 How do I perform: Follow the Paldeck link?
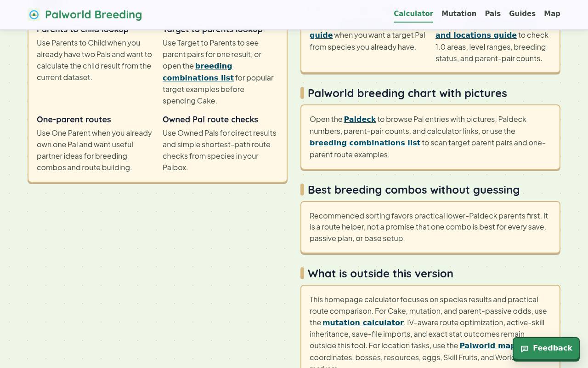pos(360,119)
